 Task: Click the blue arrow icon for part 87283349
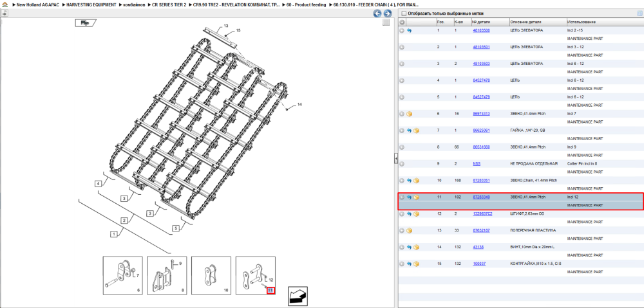[409, 197]
